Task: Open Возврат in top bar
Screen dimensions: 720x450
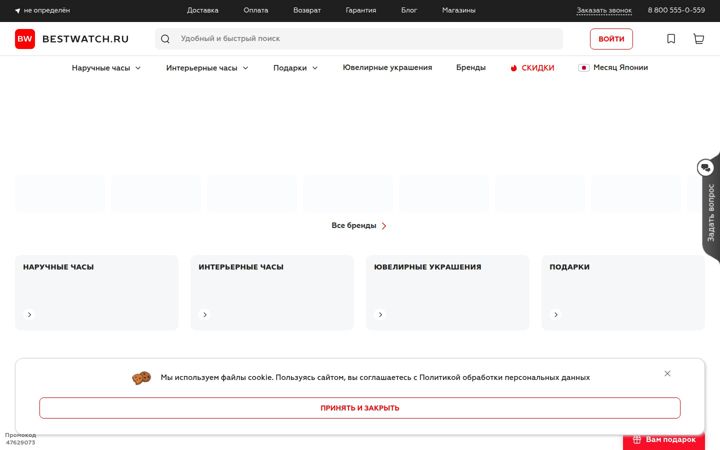Action: click(307, 10)
